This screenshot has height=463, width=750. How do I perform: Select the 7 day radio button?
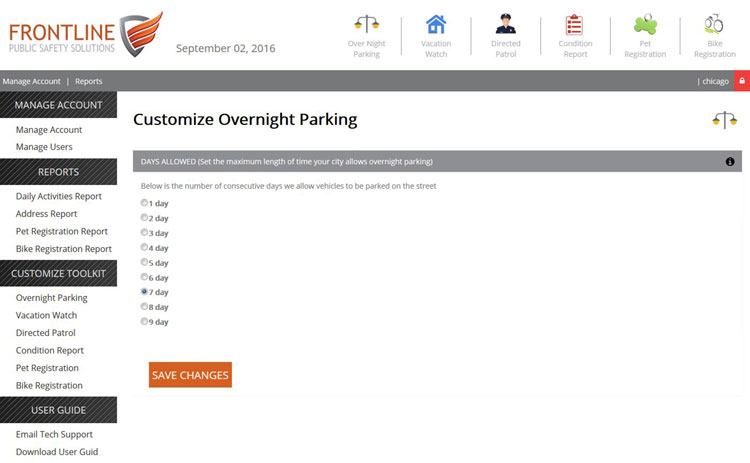pyautogui.click(x=144, y=291)
